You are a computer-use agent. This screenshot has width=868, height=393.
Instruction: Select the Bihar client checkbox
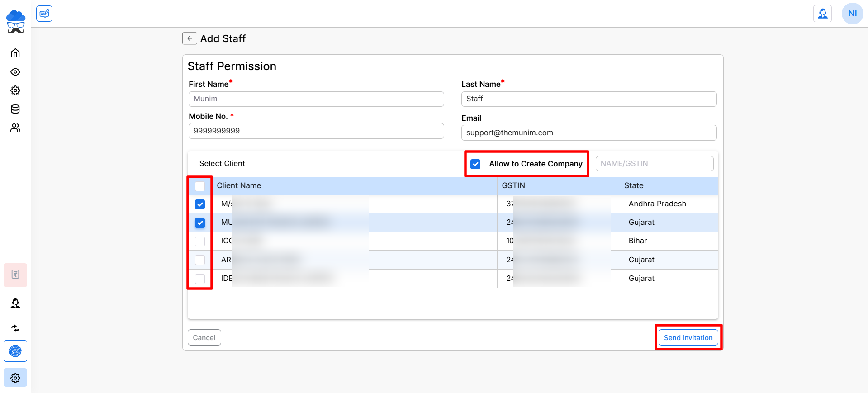pos(200,241)
